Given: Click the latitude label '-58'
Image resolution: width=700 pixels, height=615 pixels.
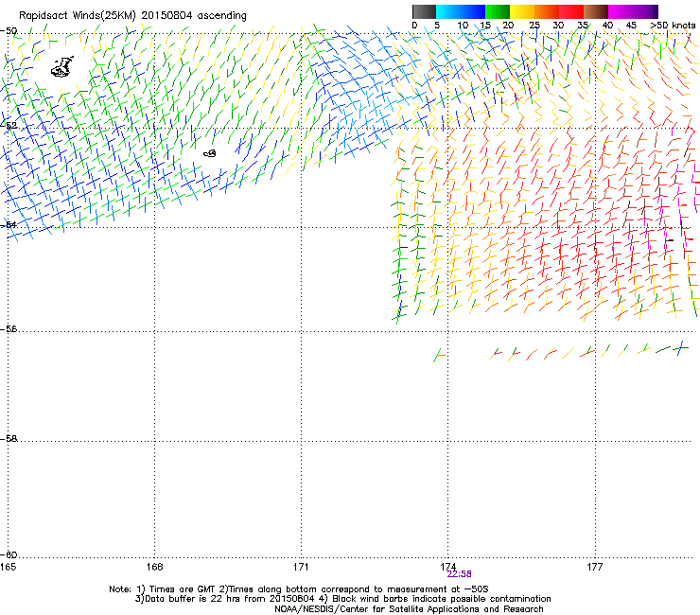Looking at the screenshot, I should pyautogui.click(x=9, y=439).
